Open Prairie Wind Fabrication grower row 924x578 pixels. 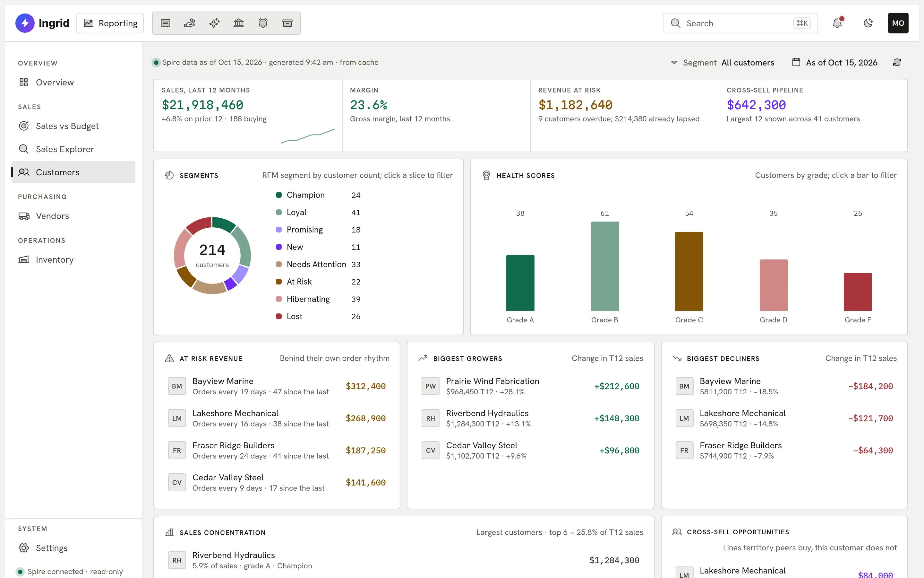click(x=530, y=386)
